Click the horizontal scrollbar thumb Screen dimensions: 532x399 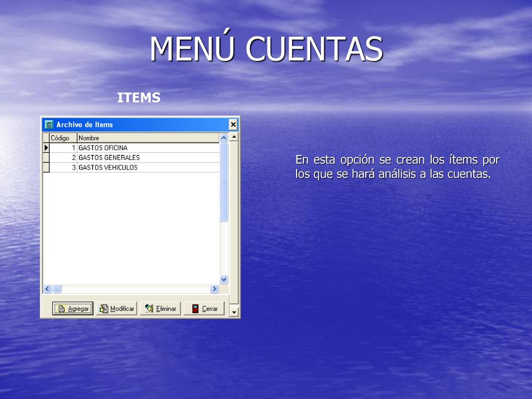click(x=57, y=289)
